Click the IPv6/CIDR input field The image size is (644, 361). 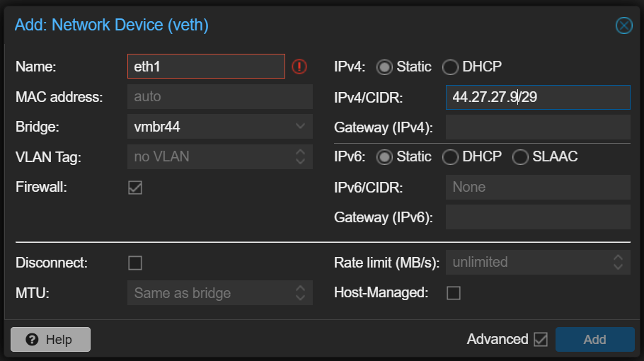(538, 188)
